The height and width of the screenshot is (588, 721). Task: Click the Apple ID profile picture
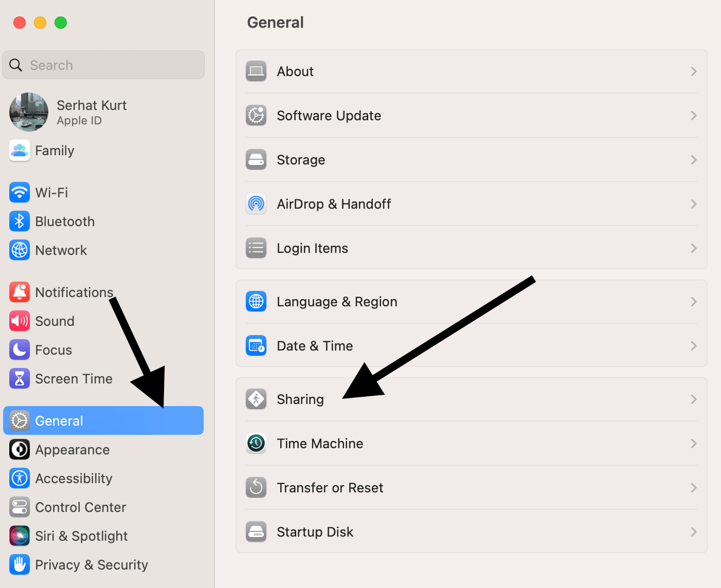pyautogui.click(x=29, y=112)
